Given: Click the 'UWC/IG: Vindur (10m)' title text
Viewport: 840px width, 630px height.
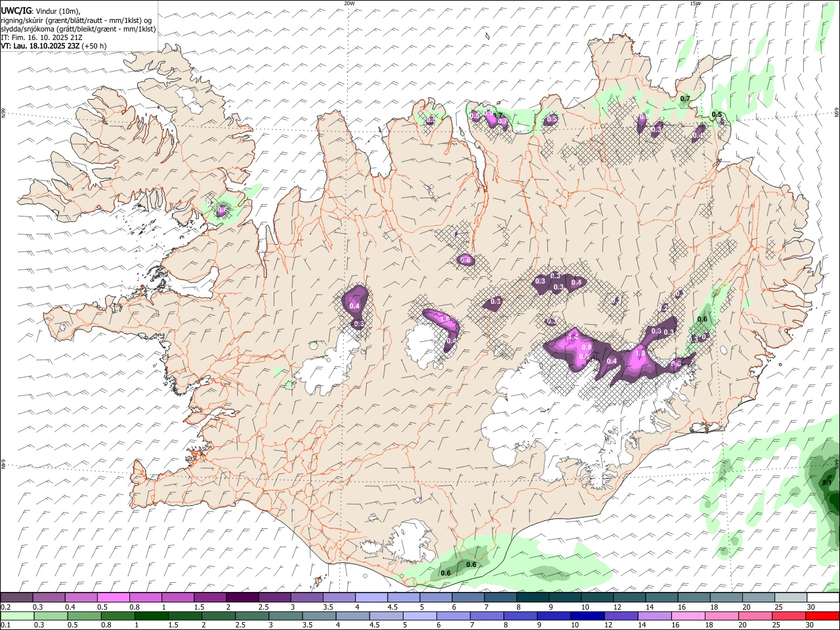Looking at the screenshot, I should click(41, 11).
